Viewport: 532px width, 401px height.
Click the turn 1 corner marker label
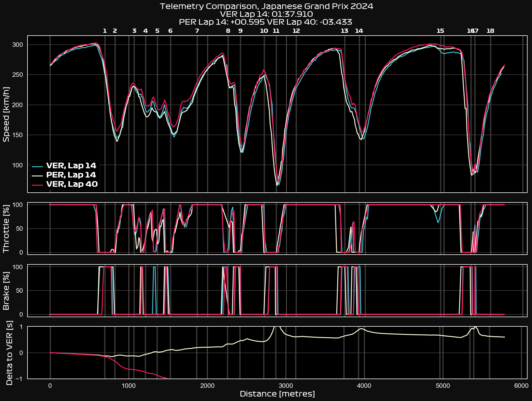(x=105, y=31)
